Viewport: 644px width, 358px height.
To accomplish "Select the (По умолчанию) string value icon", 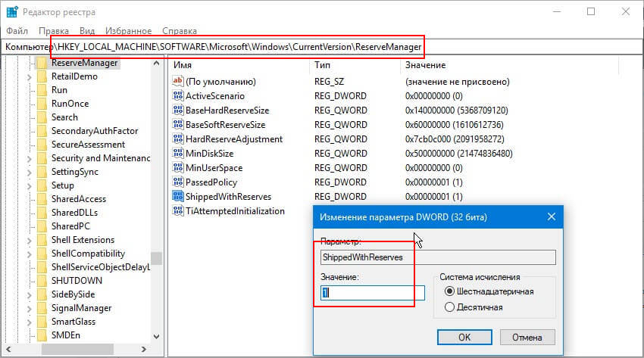I will (178, 81).
